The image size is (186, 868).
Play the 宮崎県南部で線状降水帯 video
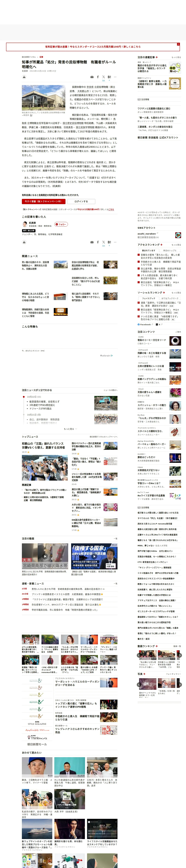pyautogui.click(x=45, y=556)
